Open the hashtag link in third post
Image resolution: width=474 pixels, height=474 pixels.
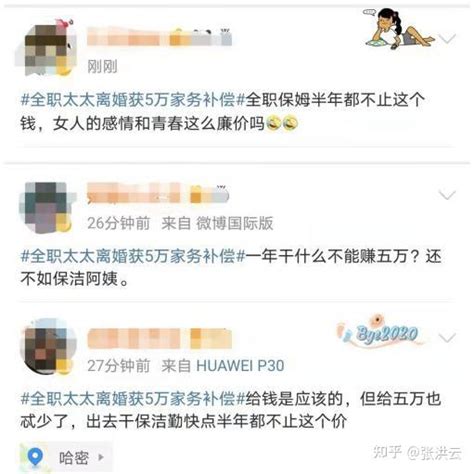pos(133,398)
